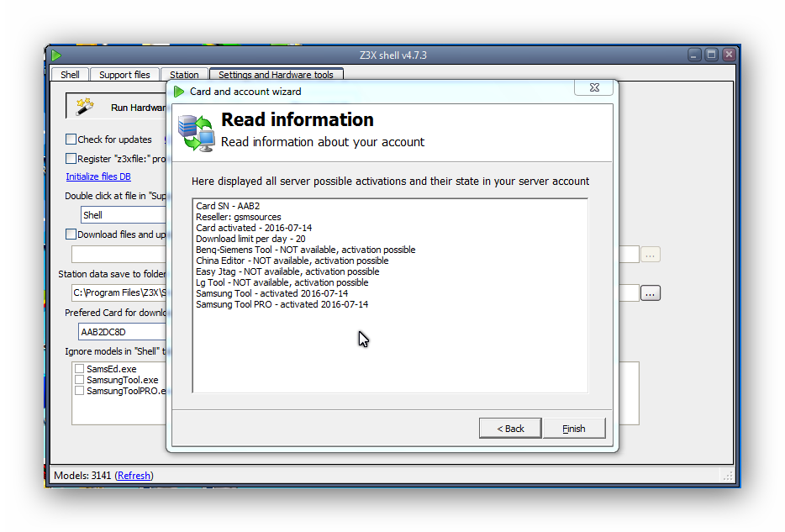Select the Settings and Hardware tools tab

[x=276, y=75]
